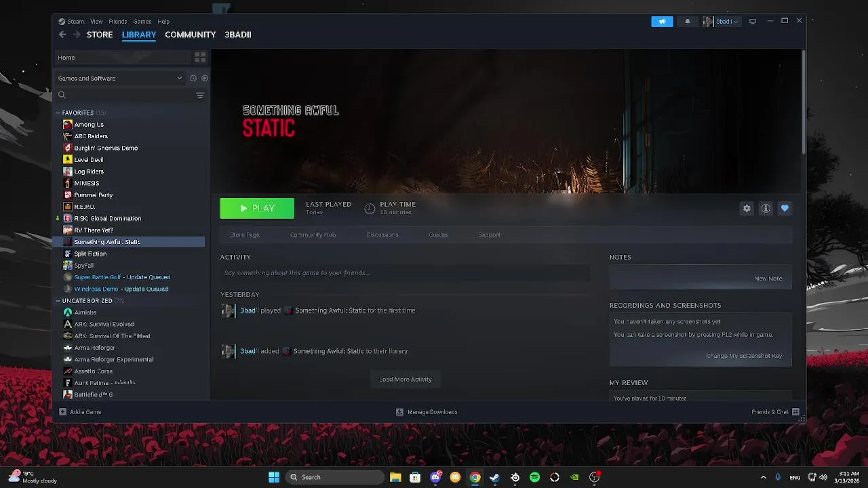Click Change My Screenshot Key
Screen dimensions: 868x488
(x=744, y=356)
